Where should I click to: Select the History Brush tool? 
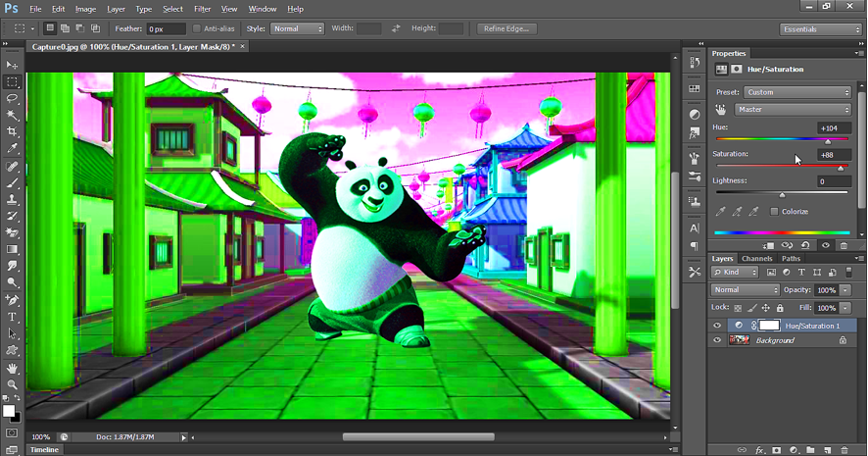12,216
